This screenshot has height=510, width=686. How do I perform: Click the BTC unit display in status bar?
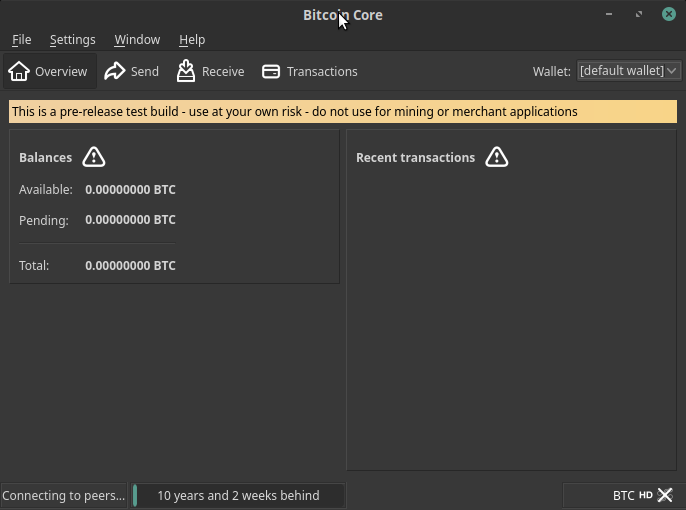[x=623, y=496]
